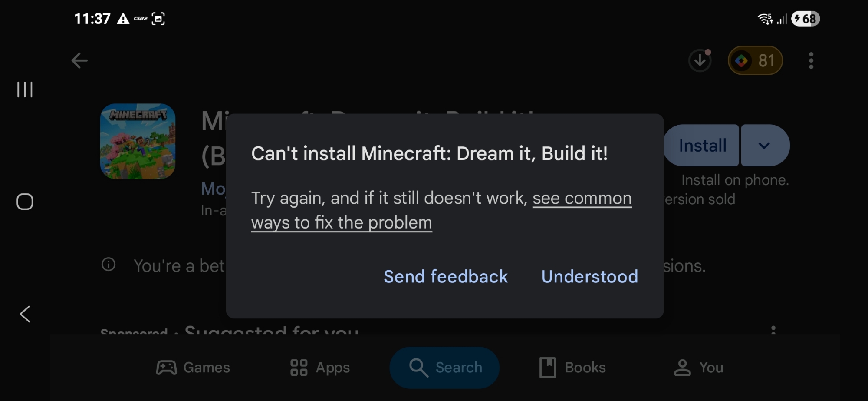This screenshot has width=868, height=401.
Task: Open Play Points badge showing 81
Action: point(755,60)
